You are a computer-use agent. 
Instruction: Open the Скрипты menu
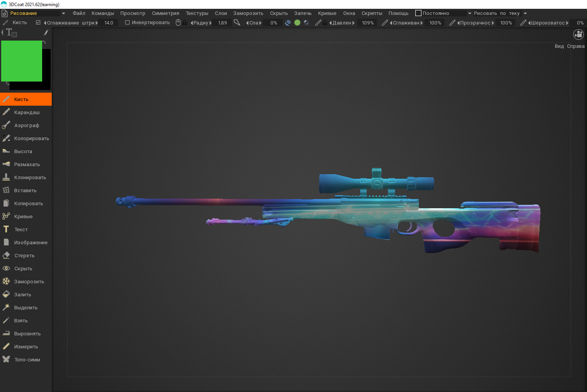click(x=372, y=13)
